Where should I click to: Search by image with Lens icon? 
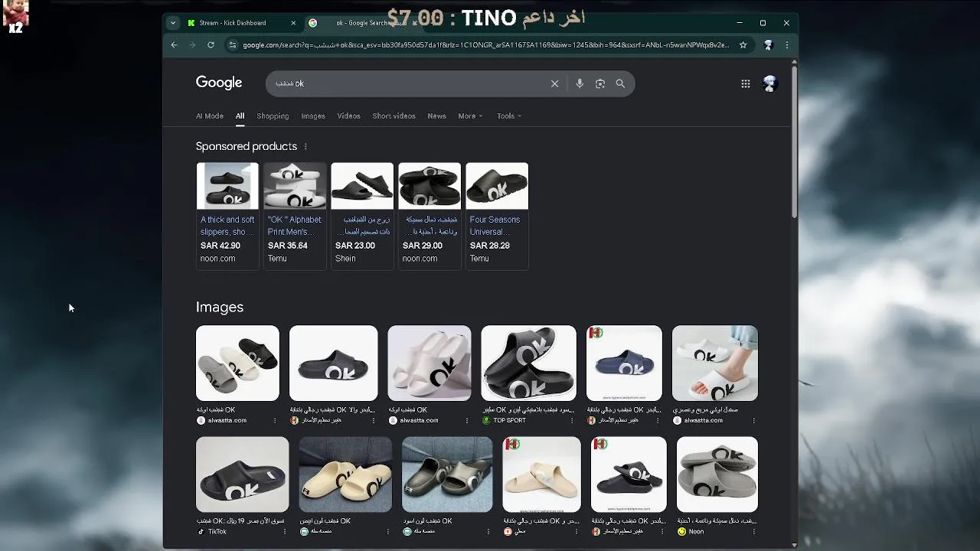[600, 83]
